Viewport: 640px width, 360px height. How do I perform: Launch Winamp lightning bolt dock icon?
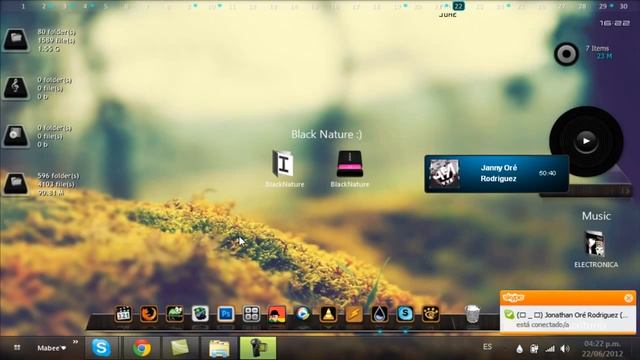(354, 314)
